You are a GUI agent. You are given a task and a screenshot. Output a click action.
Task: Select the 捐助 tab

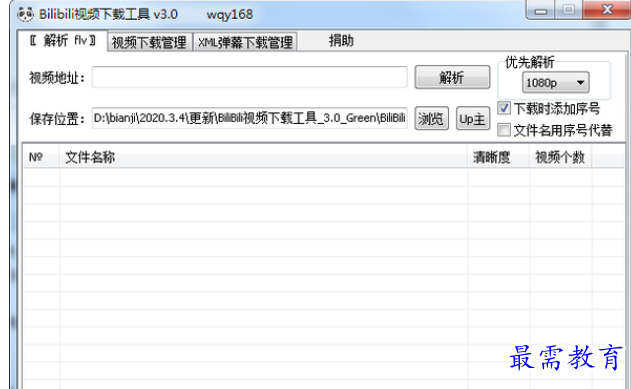341,41
